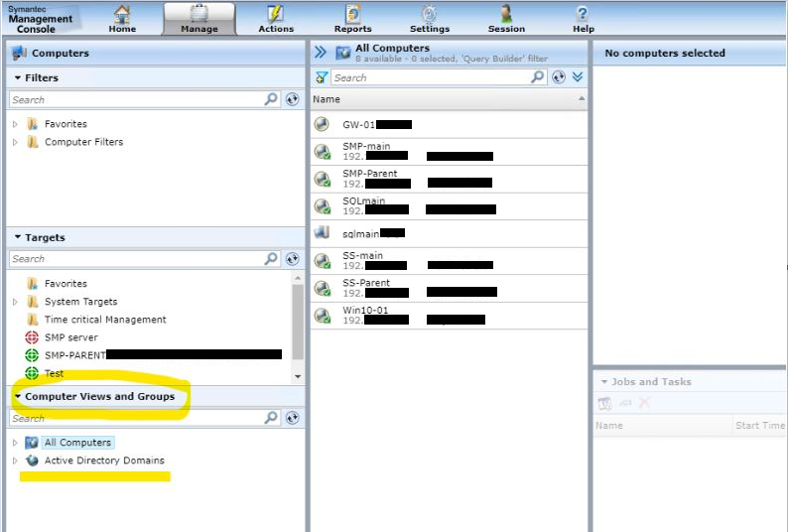
Task: Click refresh icon beside Filters search
Action: 293,99
